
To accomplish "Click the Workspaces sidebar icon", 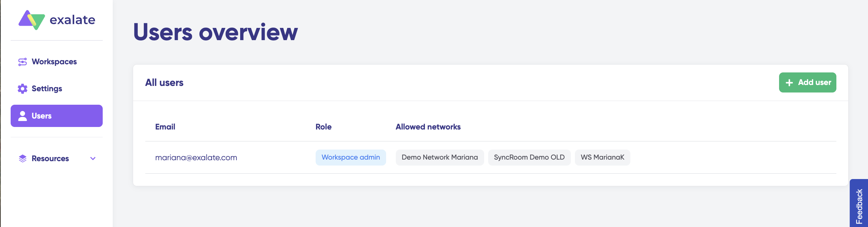I will [23, 62].
